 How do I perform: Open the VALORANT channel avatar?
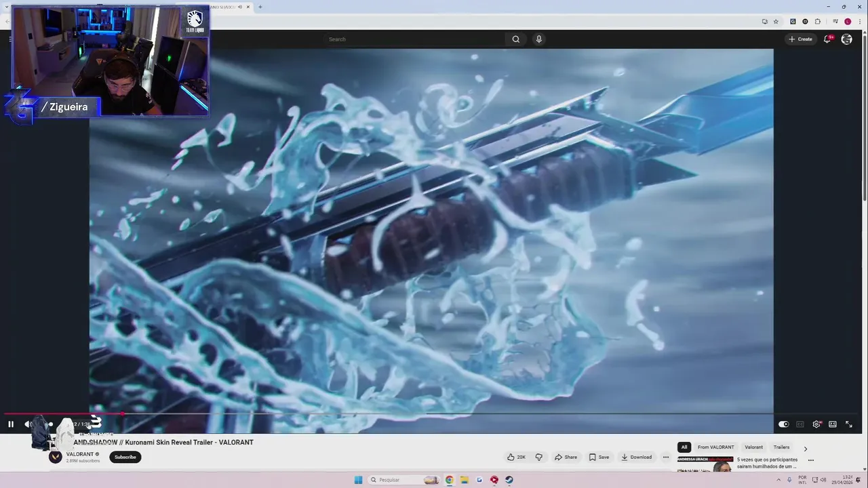coord(56,457)
